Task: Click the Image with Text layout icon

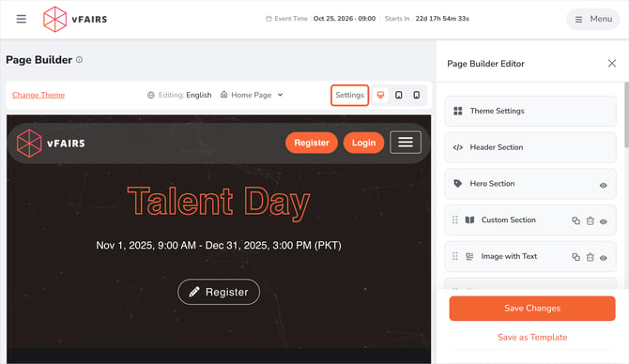Action: tap(469, 256)
